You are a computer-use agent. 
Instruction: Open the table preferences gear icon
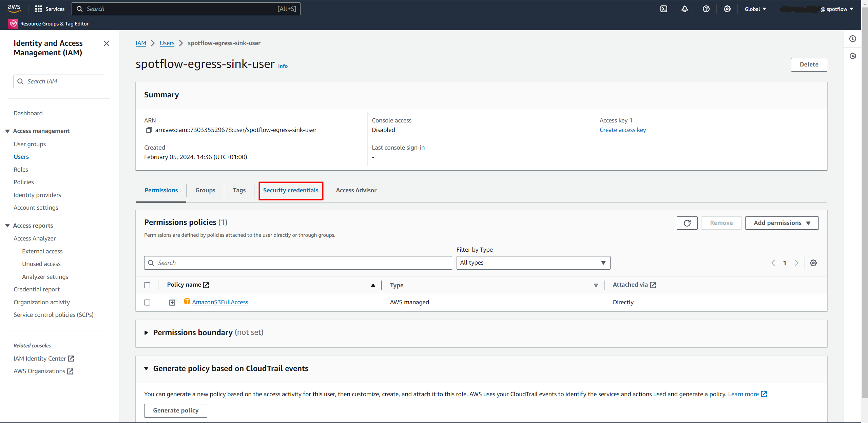point(813,263)
